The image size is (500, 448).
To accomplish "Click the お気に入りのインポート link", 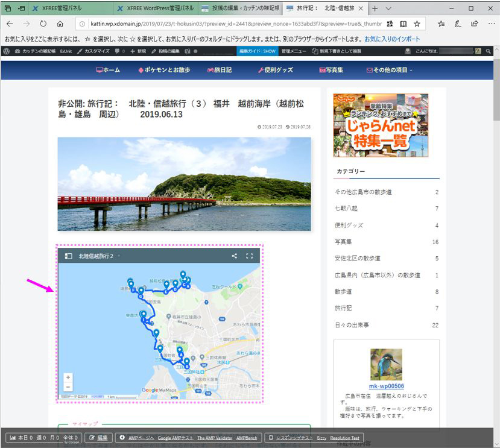I will coord(392,39).
